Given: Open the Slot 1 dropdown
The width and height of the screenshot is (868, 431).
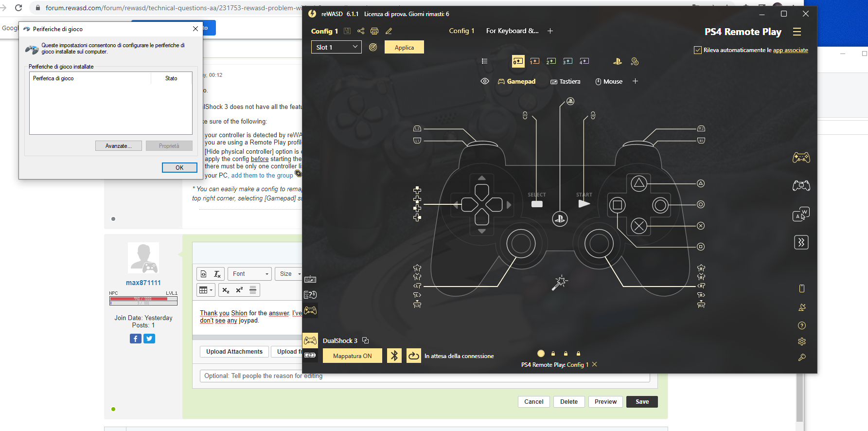Looking at the screenshot, I should tap(336, 47).
